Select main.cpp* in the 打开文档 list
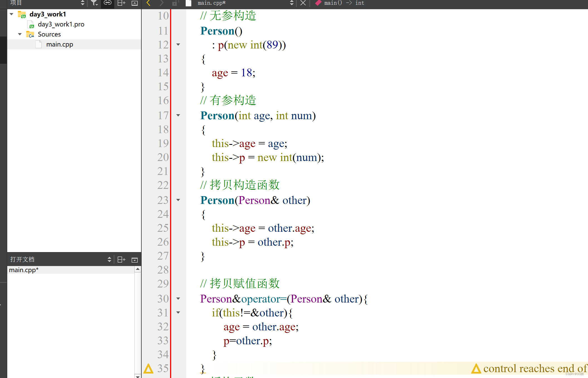The height and width of the screenshot is (378, 588). coord(24,270)
